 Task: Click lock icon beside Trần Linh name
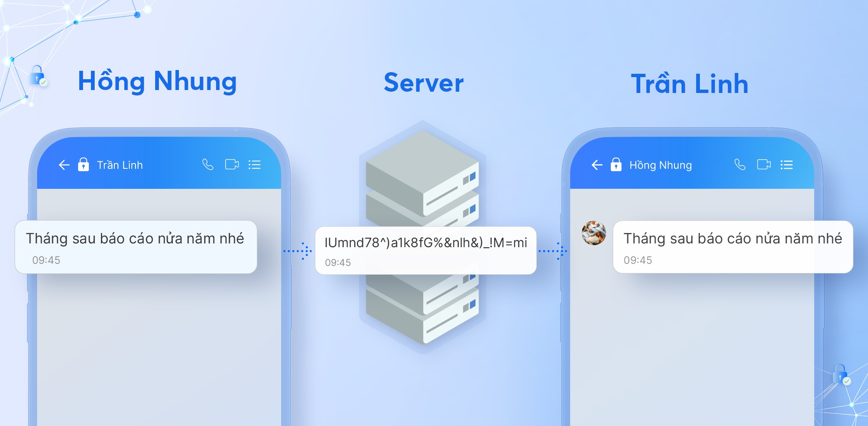83,165
